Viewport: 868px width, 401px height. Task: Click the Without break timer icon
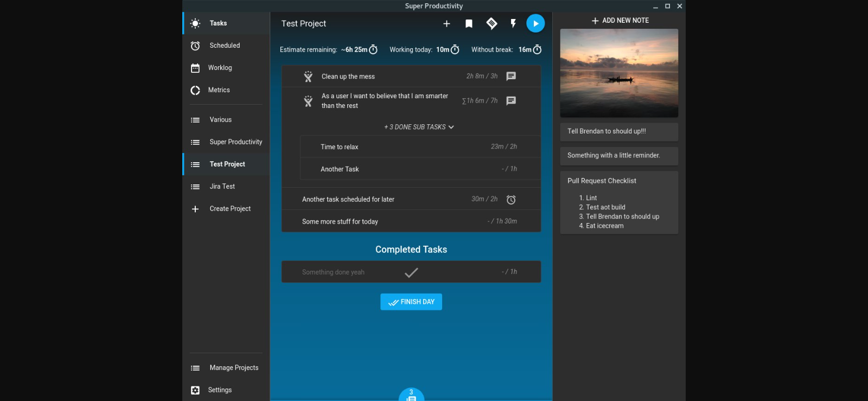coord(537,50)
